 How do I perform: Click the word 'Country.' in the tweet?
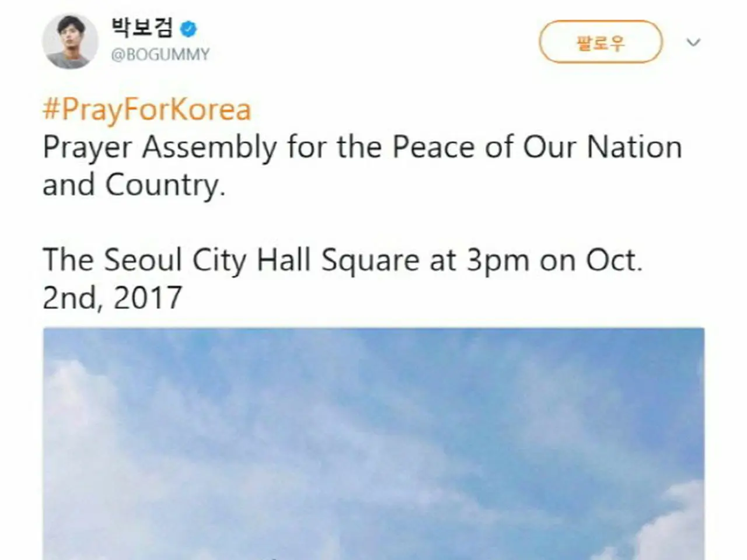[x=165, y=187]
